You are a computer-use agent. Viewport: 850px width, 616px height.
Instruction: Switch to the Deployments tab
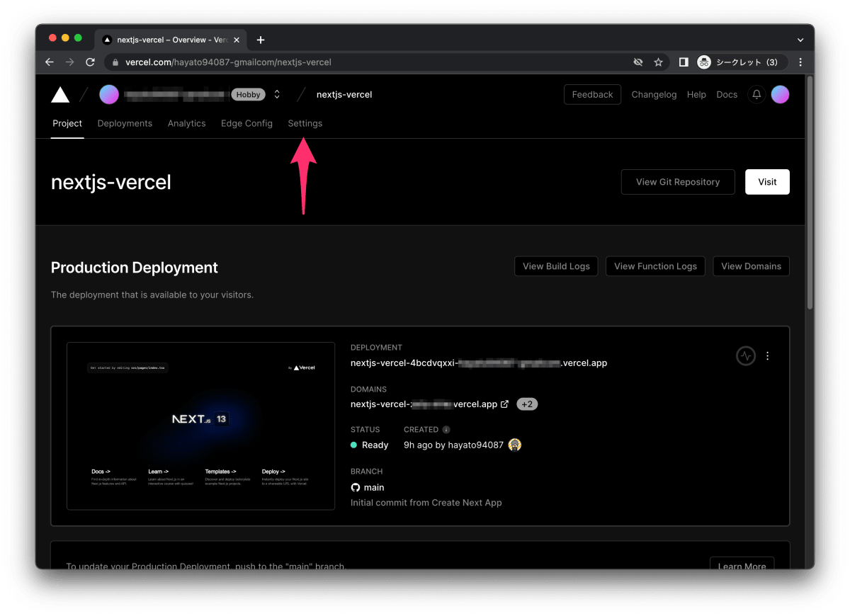click(x=125, y=123)
